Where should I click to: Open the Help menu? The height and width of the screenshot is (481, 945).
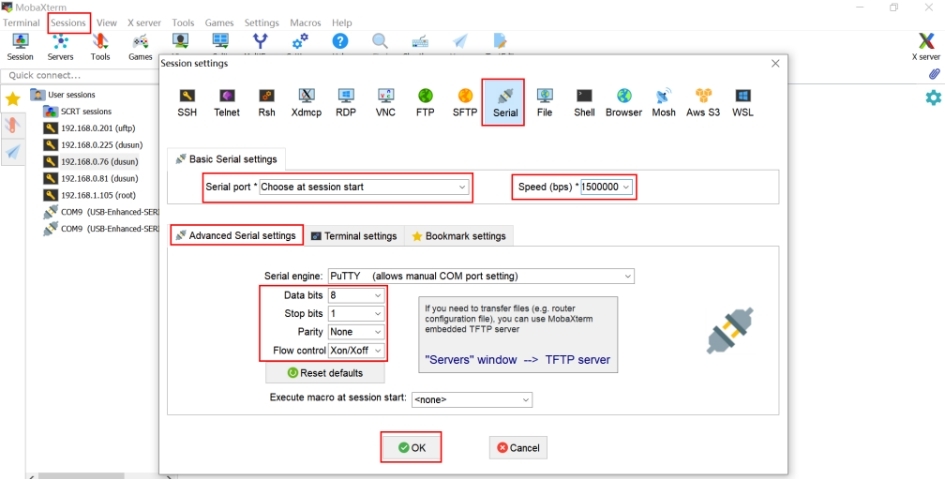[342, 22]
